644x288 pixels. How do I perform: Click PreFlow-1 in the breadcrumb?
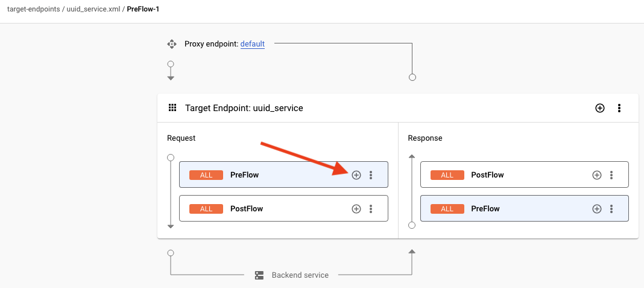click(143, 8)
